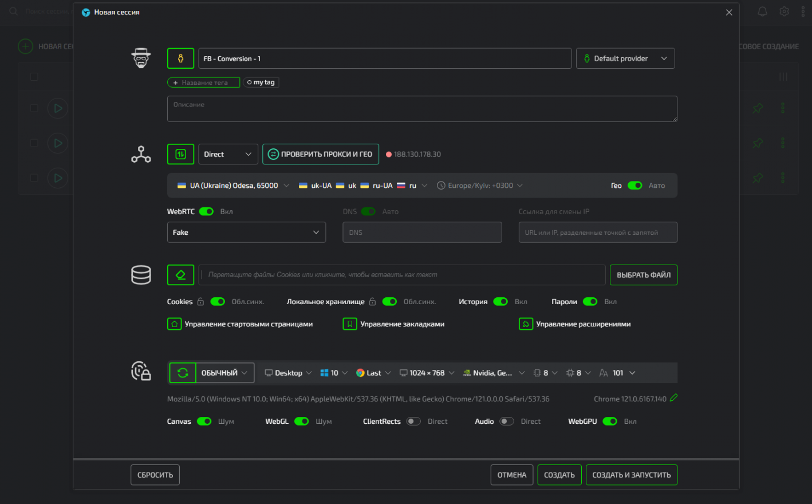This screenshot has height=504, width=812.
Task: Click the my tag chip
Action: pyautogui.click(x=261, y=82)
